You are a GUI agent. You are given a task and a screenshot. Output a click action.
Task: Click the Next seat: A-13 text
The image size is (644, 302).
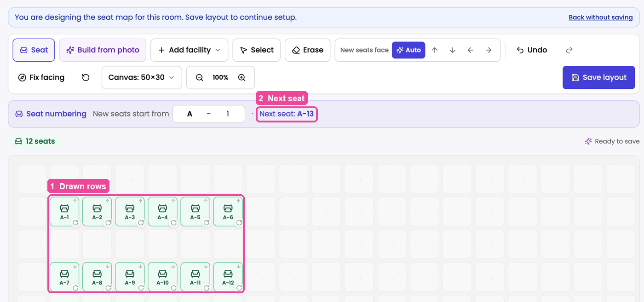[x=287, y=114]
